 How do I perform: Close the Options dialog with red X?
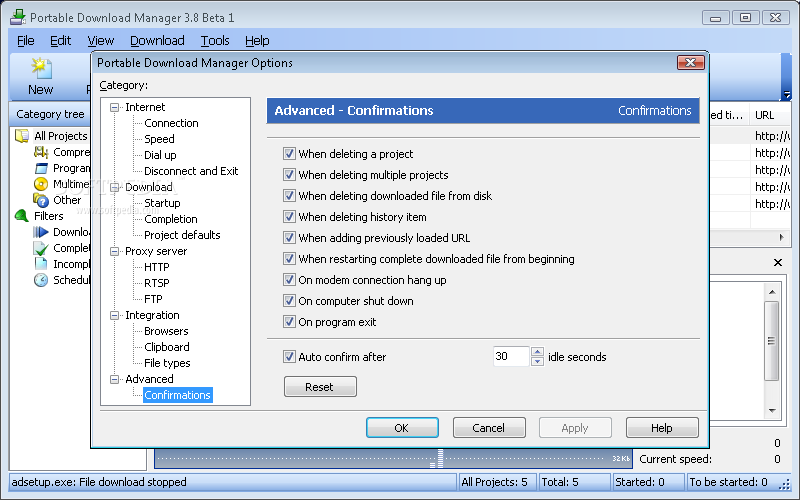691,62
